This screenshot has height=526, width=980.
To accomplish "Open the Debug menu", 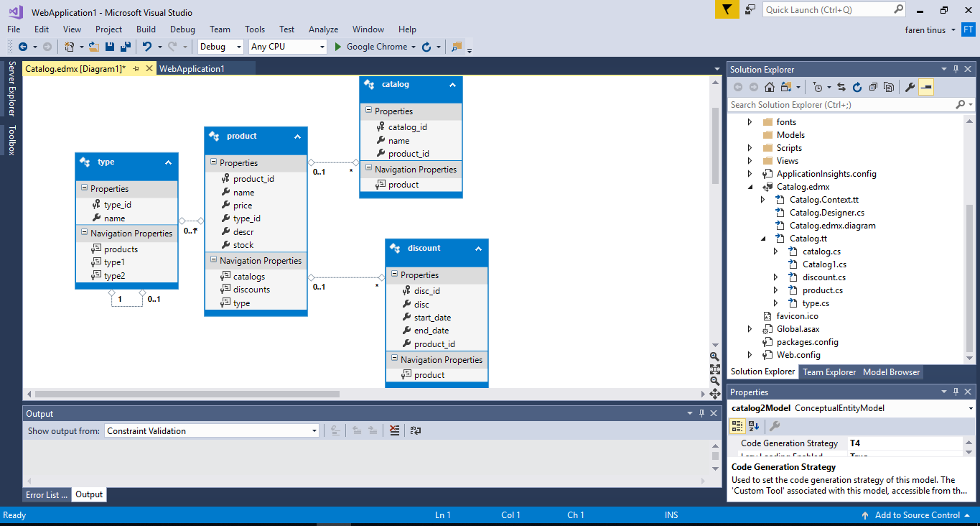I will click(x=182, y=29).
